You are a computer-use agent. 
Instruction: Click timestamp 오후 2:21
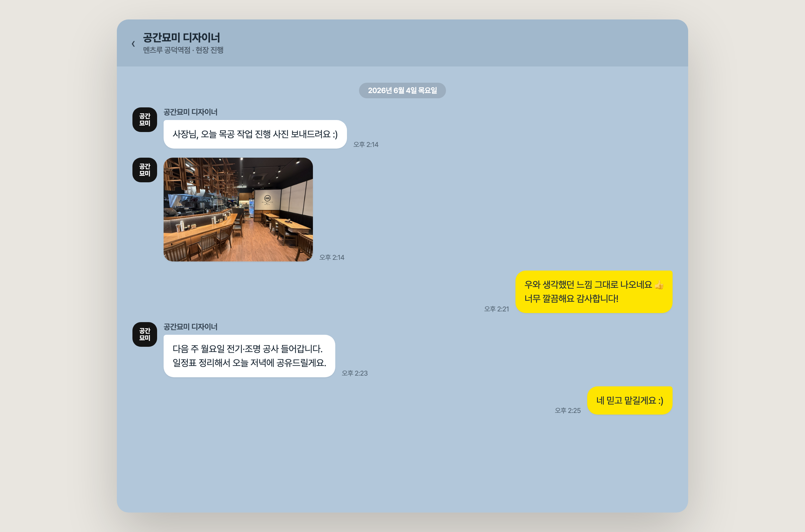click(x=496, y=309)
